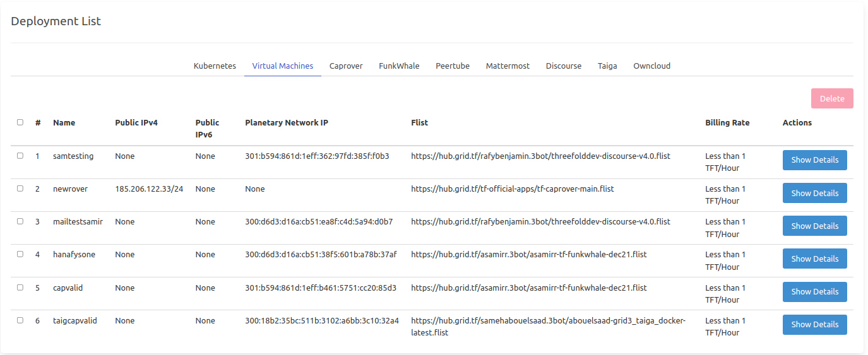Click the pink Delete button
This screenshot has width=868, height=355.
point(832,98)
